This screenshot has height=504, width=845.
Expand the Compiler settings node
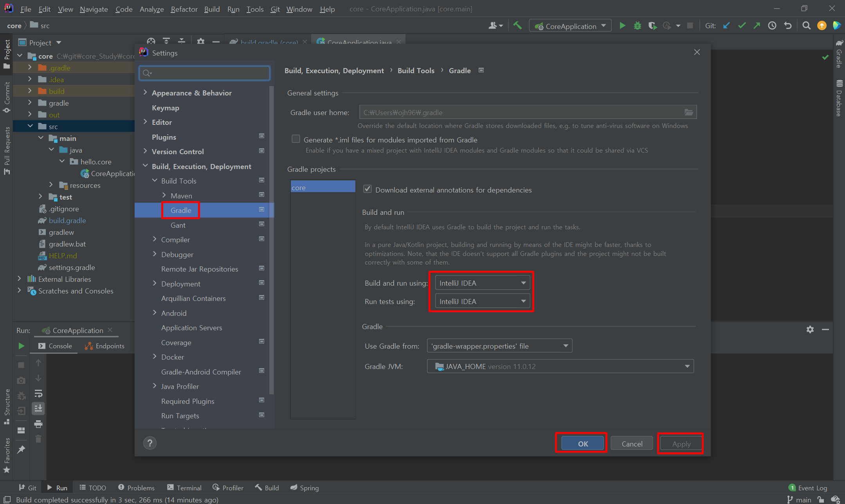coord(155,239)
